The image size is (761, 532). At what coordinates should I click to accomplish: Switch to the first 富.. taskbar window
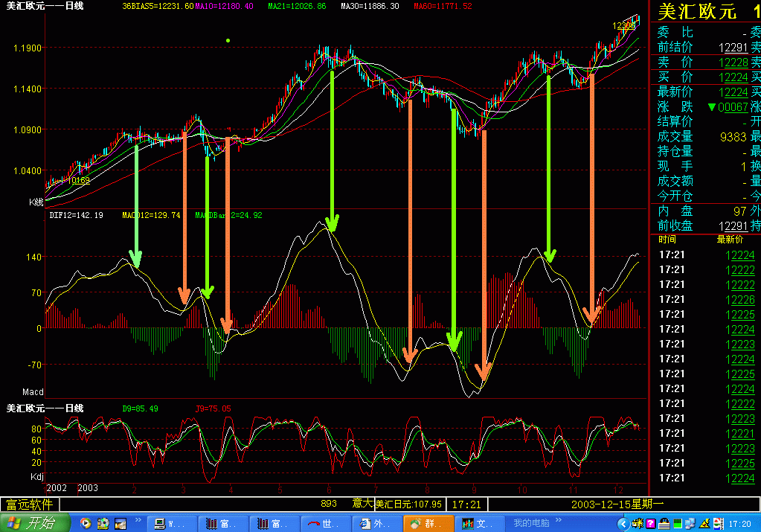coord(224,523)
